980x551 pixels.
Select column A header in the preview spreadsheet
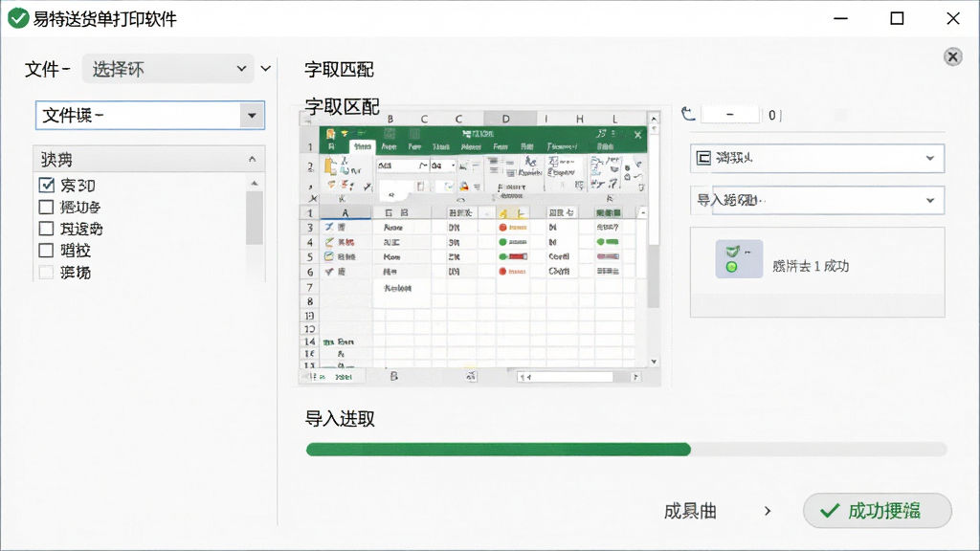pos(345,213)
